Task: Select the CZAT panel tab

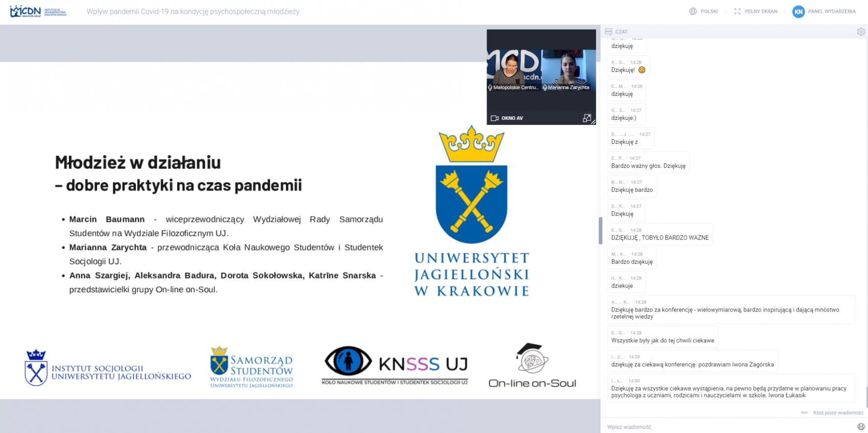Action: 621,32
